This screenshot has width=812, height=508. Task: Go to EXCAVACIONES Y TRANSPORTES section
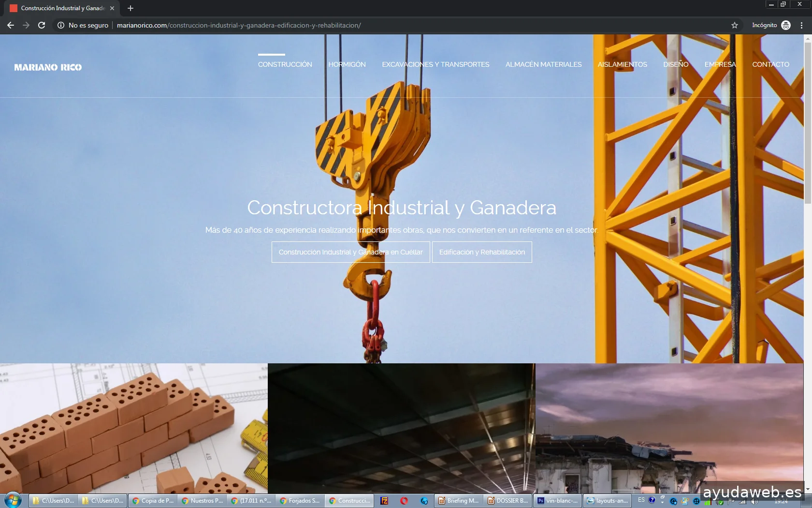pos(435,64)
